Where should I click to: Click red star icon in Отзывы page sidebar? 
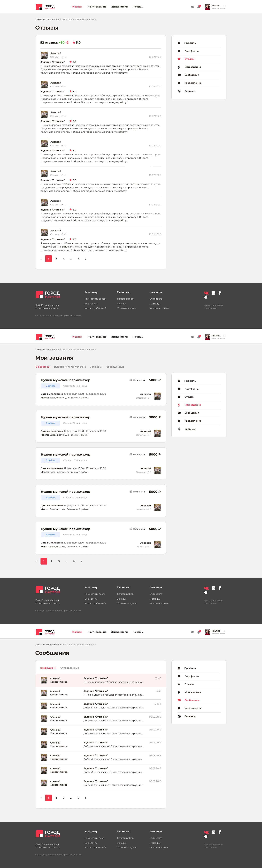tap(179, 59)
